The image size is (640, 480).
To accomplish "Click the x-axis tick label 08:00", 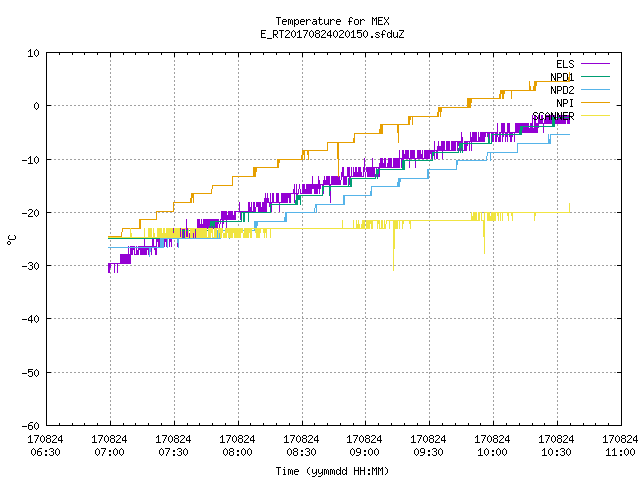I will pyautogui.click(x=238, y=452).
